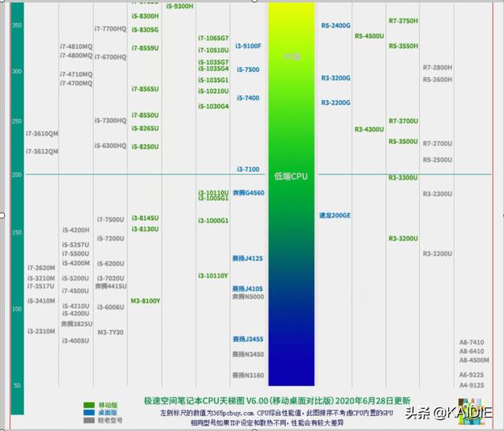Screen dimensions: 504x431
Task: Select the R3-3200G label
Action: pos(336,78)
